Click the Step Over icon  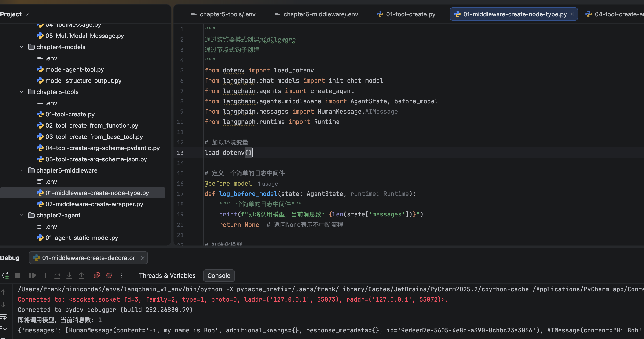[x=57, y=276]
